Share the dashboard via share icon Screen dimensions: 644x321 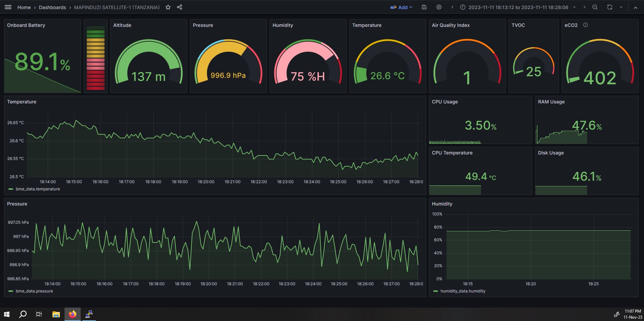[x=179, y=7]
